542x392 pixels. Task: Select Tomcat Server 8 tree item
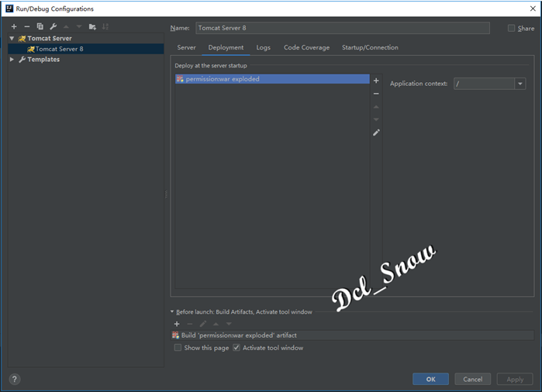pos(86,49)
